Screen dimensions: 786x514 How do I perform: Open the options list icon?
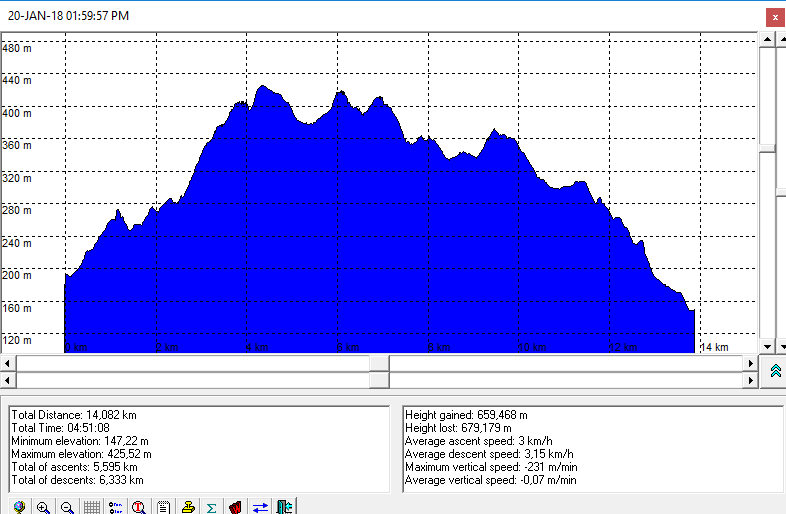point(115,507)
